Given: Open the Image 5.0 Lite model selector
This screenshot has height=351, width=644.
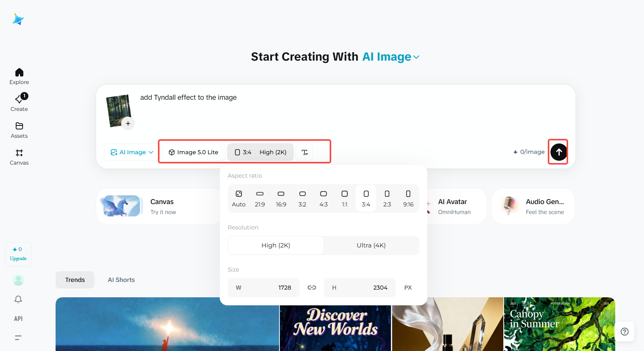Looking at the screenshot, I should [193, 152].
